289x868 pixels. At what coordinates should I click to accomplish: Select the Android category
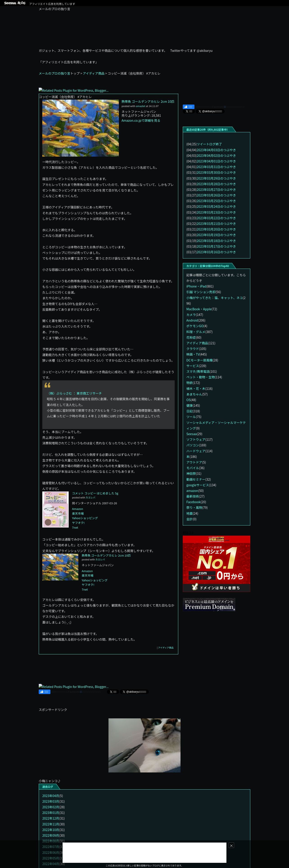tap(192, 320)
